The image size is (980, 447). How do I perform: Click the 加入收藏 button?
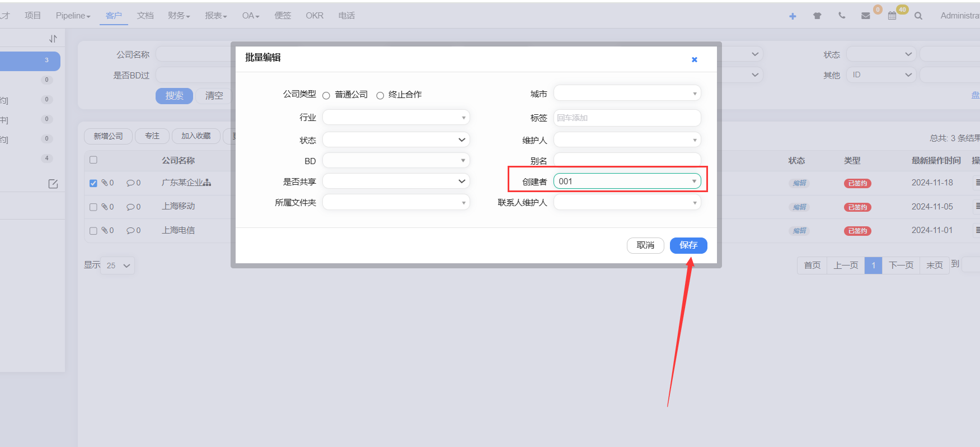click(196, 136)
